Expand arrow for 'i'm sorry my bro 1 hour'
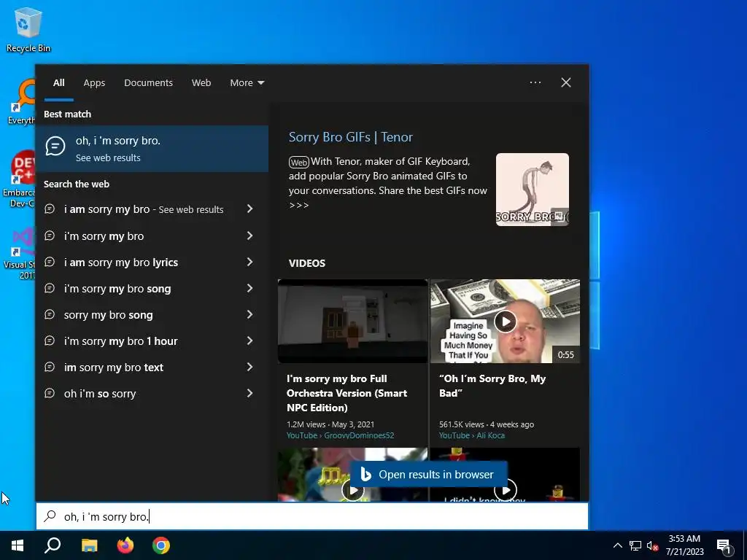 [x=249, y=340]
